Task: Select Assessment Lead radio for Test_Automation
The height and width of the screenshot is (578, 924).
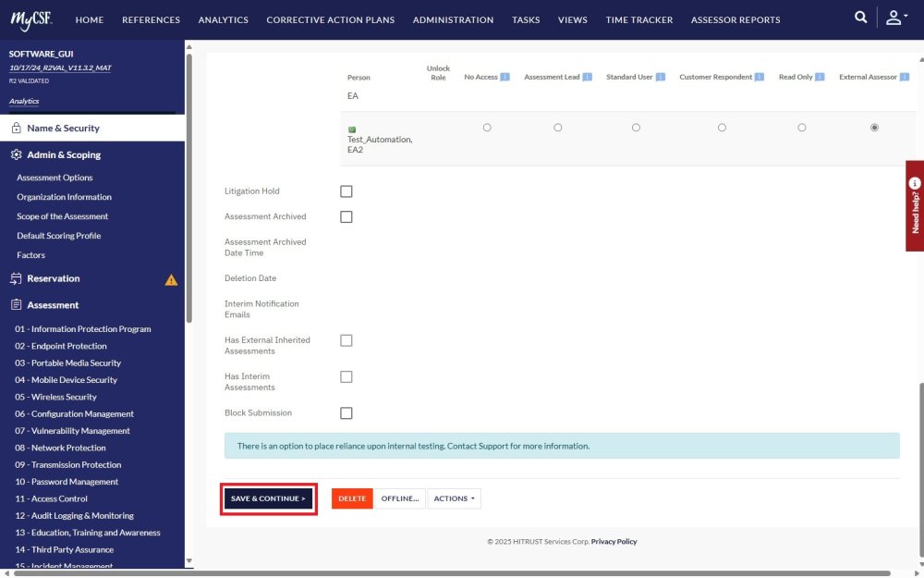Action: (x=557, y=128)
